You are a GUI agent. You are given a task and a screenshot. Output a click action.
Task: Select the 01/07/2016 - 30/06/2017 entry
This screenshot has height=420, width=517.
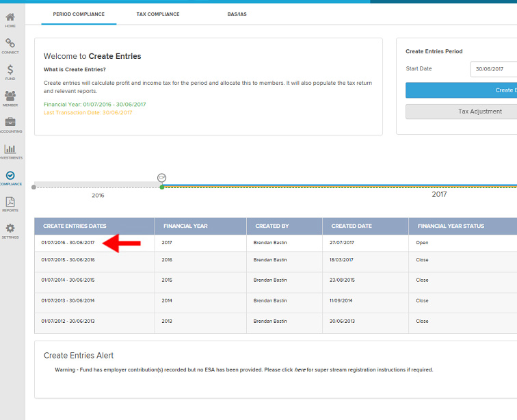click(68, 243)
